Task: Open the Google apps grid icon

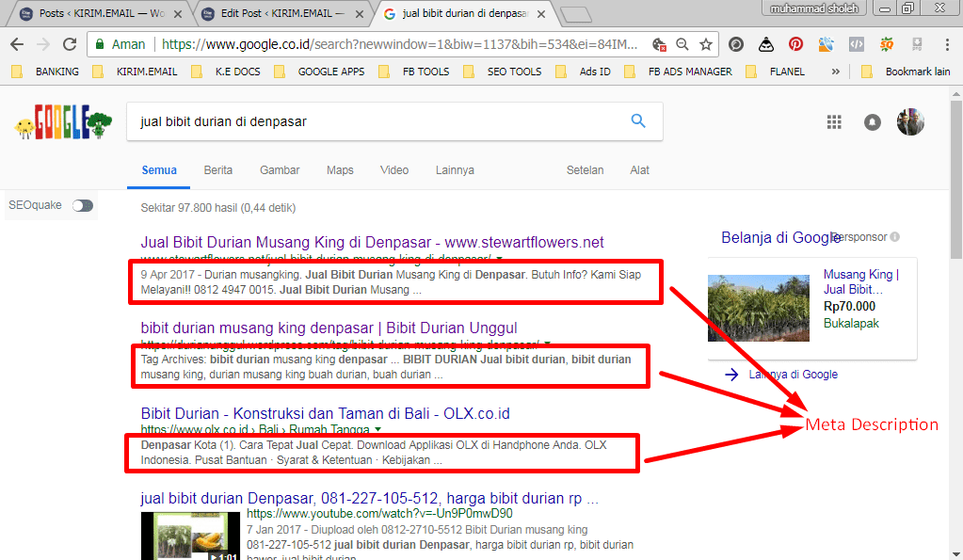Action: [x=834, y=121]
